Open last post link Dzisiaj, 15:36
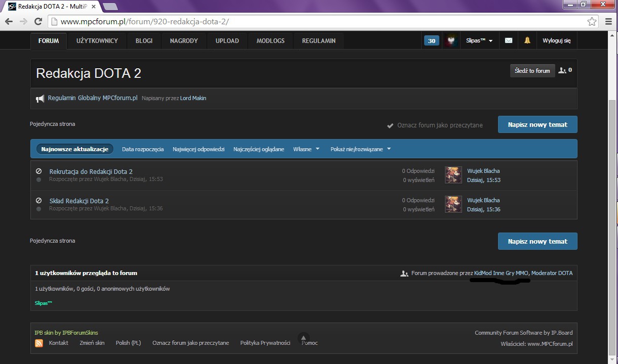The image size is (618, 364). point(484,209)
